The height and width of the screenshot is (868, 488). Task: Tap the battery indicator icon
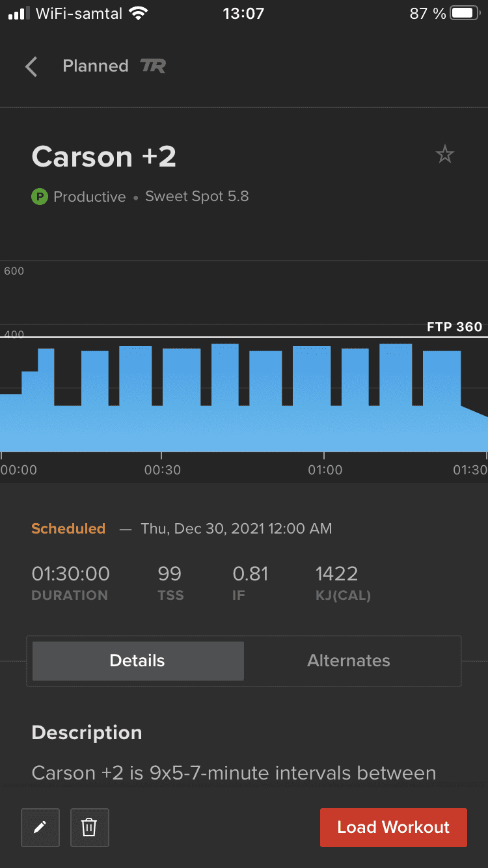pyautogui.click(x=464, y=13)
